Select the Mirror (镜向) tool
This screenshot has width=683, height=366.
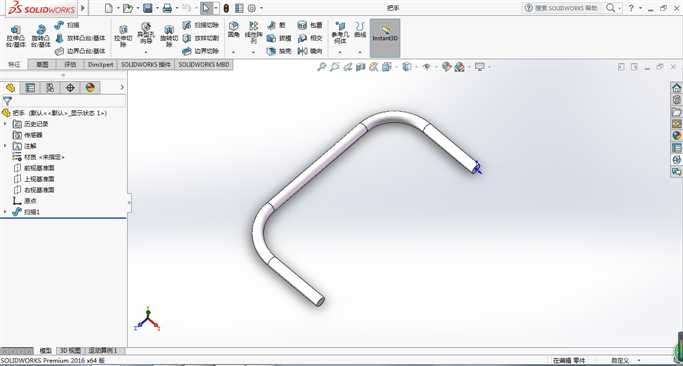(x=310, y=51)
